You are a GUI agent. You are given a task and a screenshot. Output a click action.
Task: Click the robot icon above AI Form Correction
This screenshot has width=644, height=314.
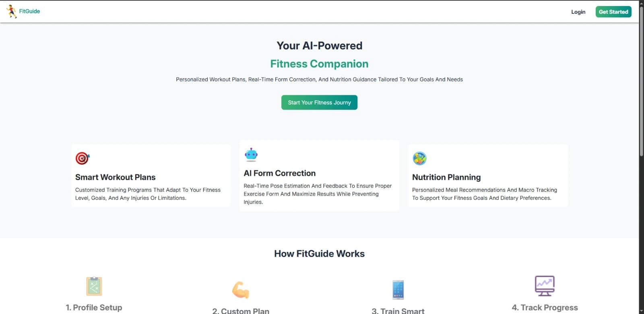click(x=251, y=154)
